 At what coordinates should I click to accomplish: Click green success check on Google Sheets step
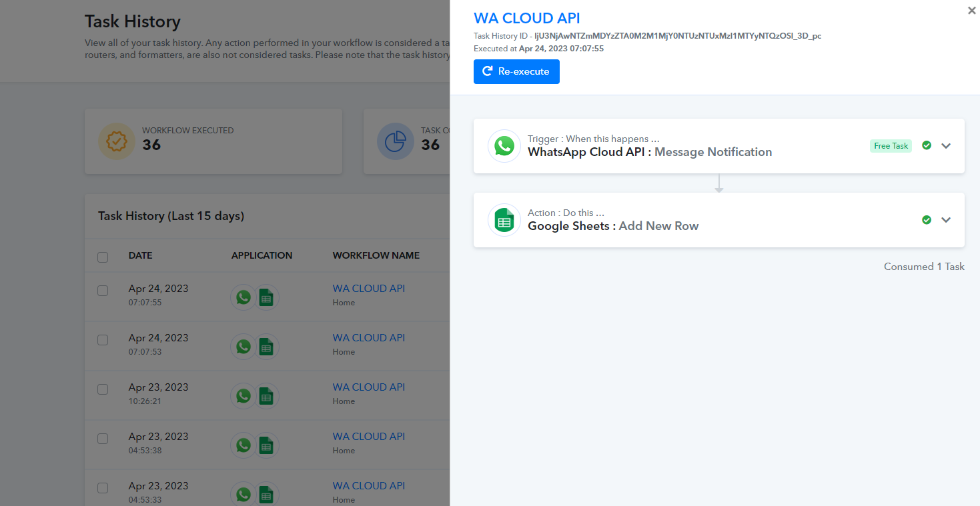pos(927,219)
